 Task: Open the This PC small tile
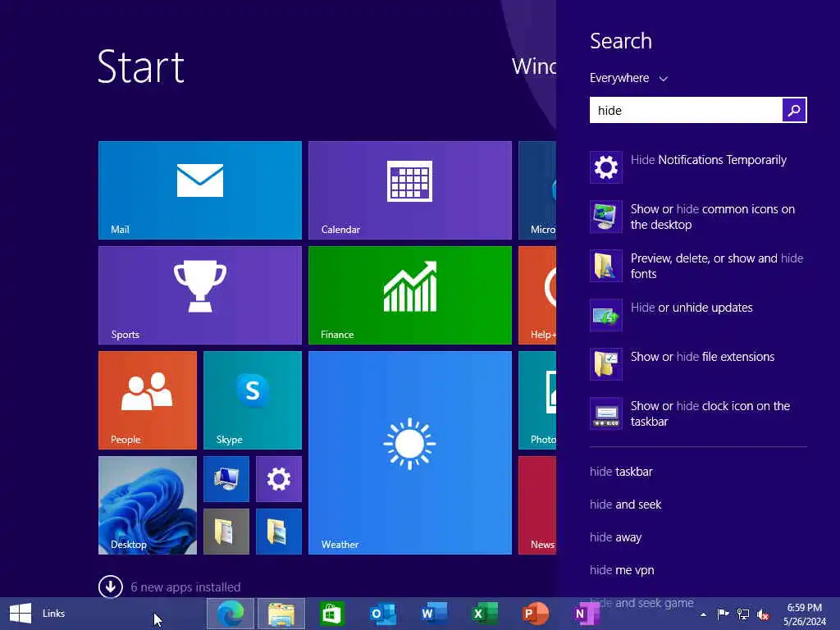[226, 479]
